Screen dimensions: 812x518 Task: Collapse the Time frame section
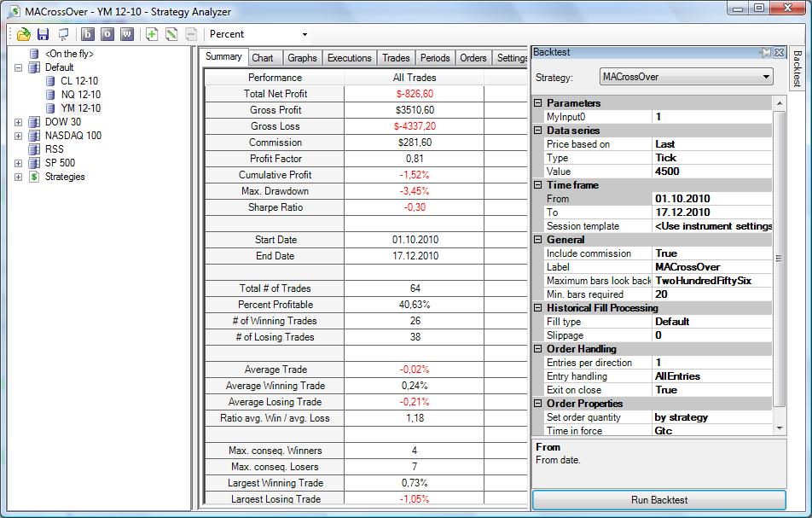[x=537, y=185]
